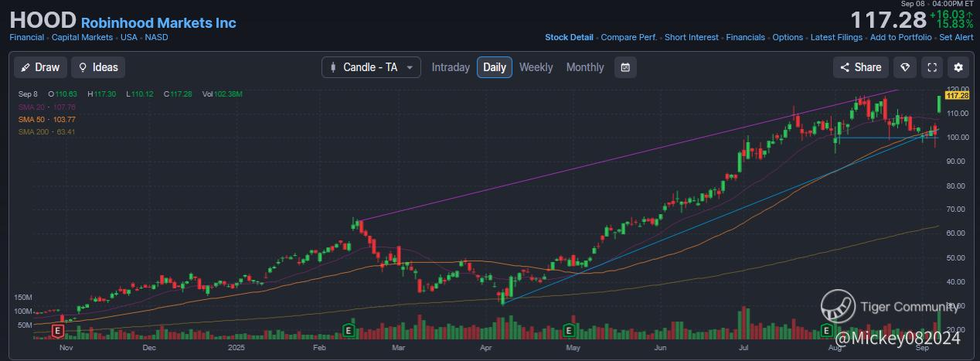Open chart Ideas with the lightbulb
This screenshot has height=361, width=980.
97,67
